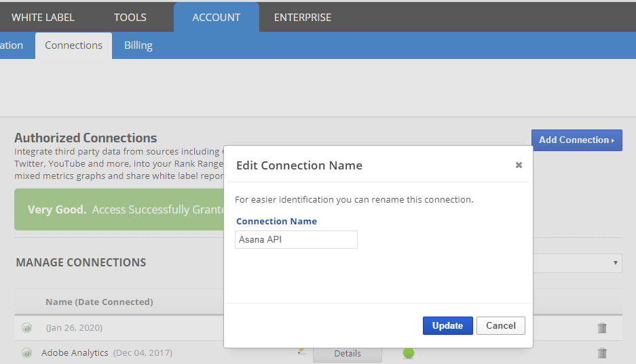Screen dimensions: 636x364
Task: Delete the Jan 26, 2020 connection
Action: click(602, 328)
